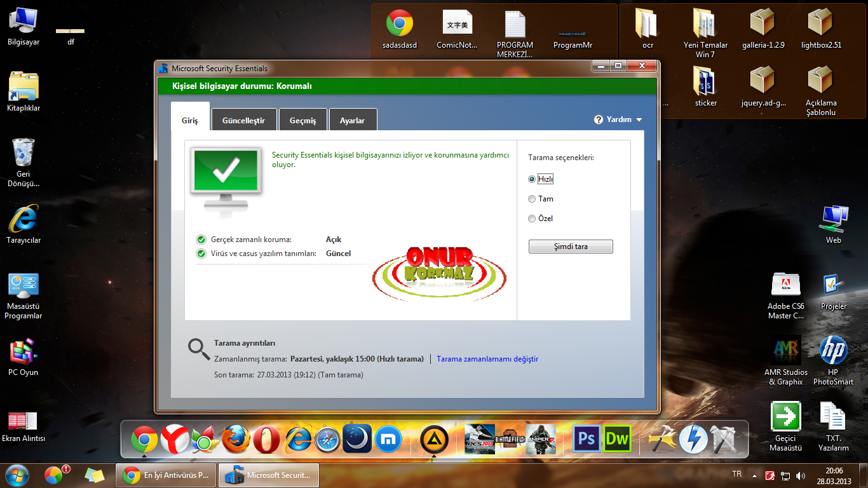Click the Security Essentials title bar icon
Viewport: 868px width, 488px height.
click(x=164, y=68)
